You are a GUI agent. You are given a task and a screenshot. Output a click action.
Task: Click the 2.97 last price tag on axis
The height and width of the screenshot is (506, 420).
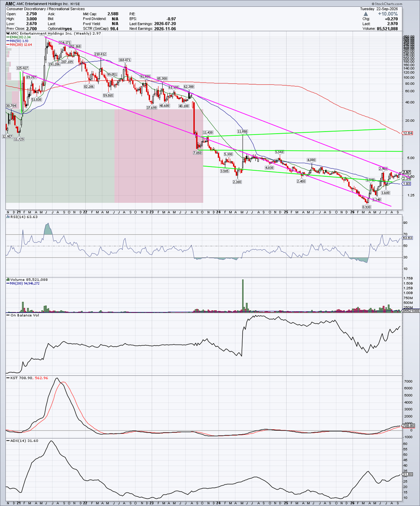[x=407, y=172]
